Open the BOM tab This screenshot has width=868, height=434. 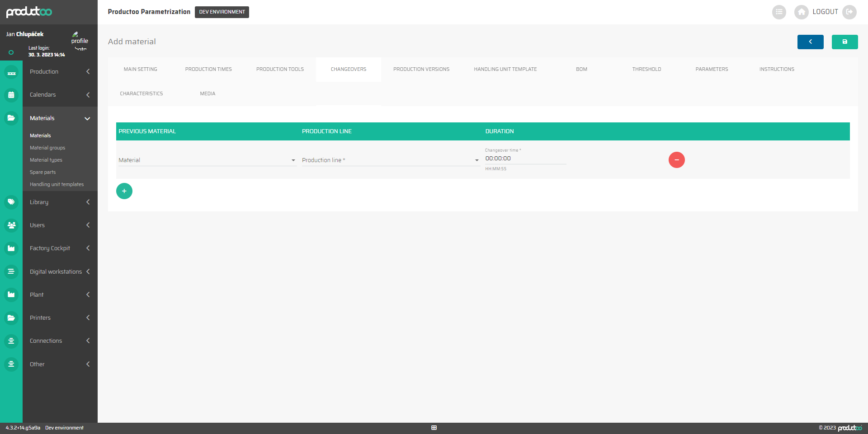(581, 69)
